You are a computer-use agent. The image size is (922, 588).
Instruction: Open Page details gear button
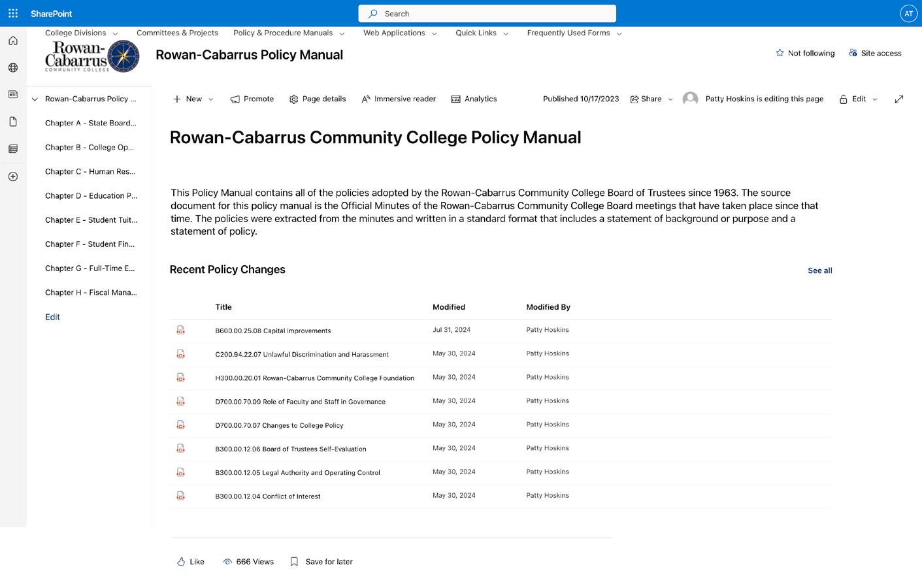coord(318,99)
